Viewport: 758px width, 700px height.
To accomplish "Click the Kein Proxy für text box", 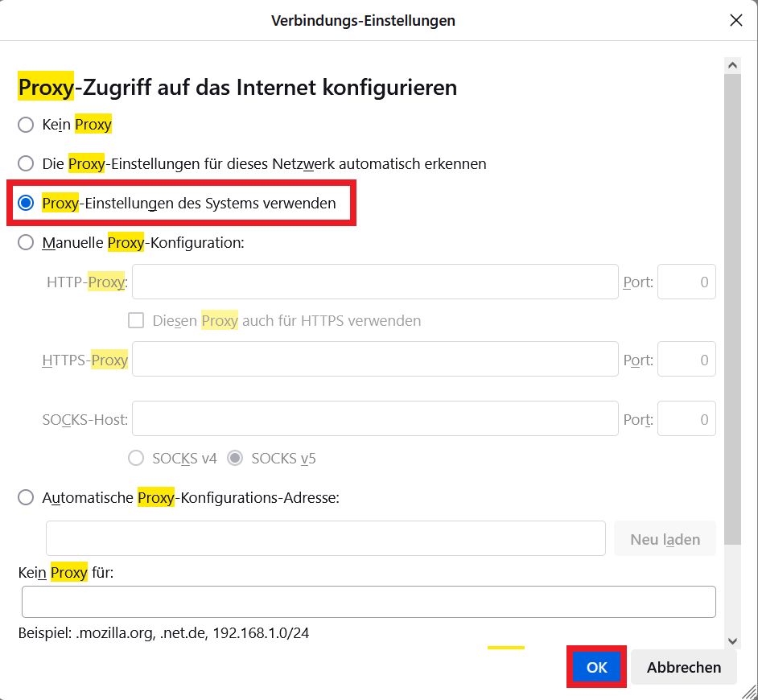I will (x=369, y=601).
